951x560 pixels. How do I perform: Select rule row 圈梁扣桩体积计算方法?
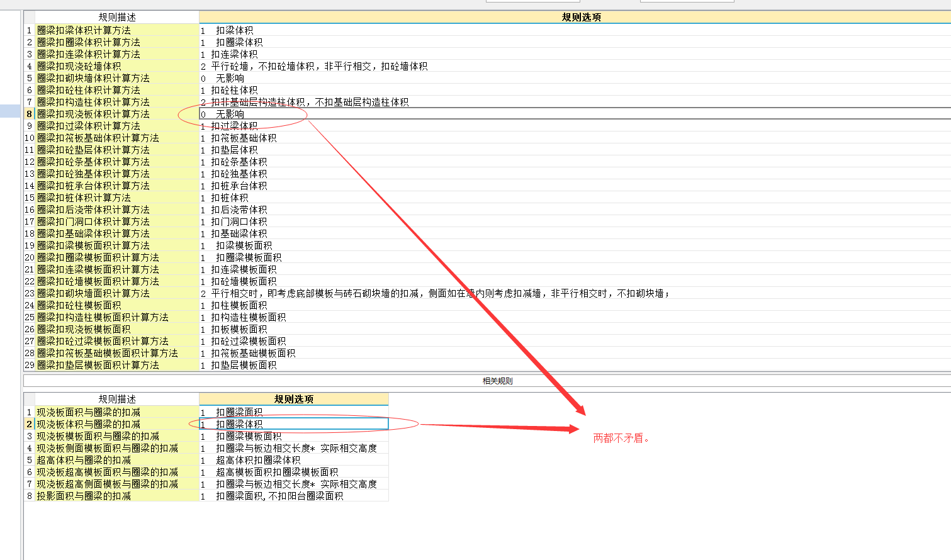117,198
